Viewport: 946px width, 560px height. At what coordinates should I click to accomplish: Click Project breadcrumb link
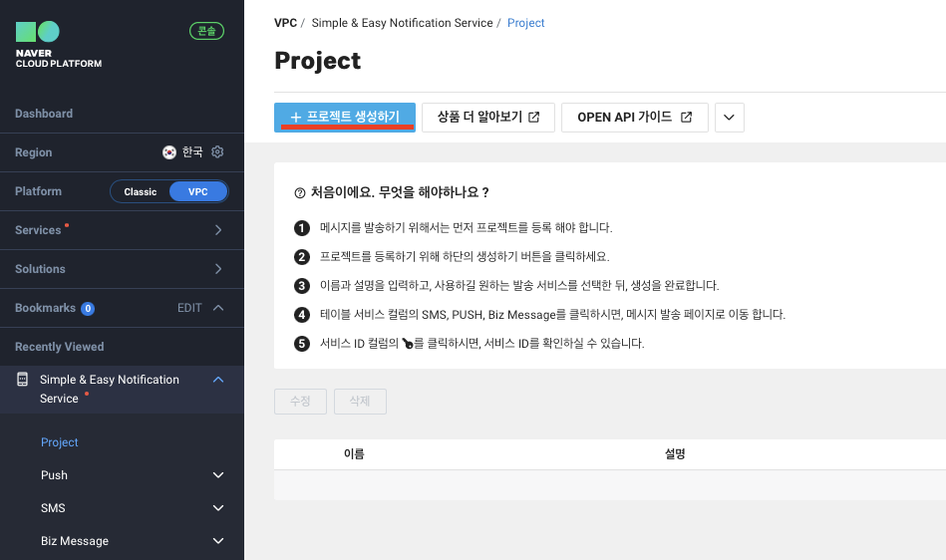coord(525,23)
